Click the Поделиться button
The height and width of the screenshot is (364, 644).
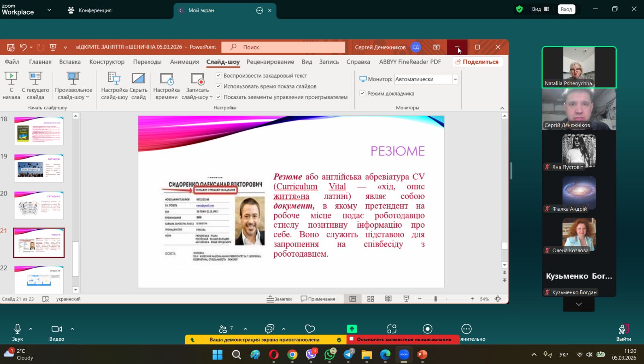[x=477, y=62]
